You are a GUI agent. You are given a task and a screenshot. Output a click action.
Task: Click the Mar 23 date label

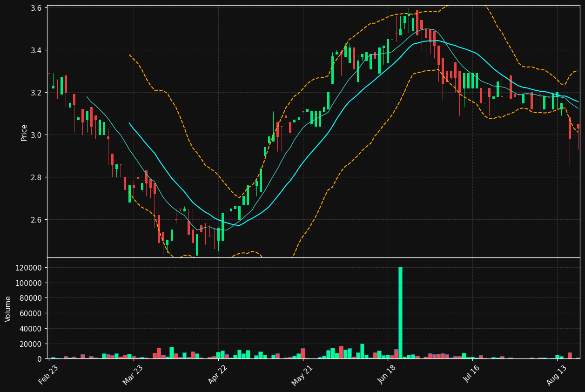click(x=133, y=375)
